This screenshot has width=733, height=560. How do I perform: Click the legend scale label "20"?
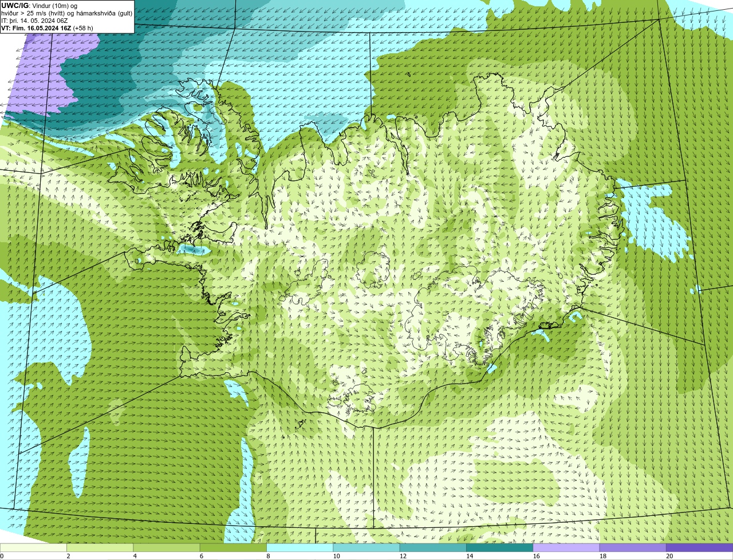tap(669, 556)
